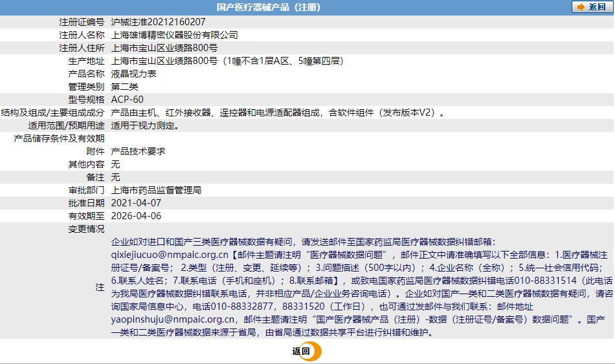615x364 pixels.
Task: Click the approval date 2021-04-07
Action: 137,203
